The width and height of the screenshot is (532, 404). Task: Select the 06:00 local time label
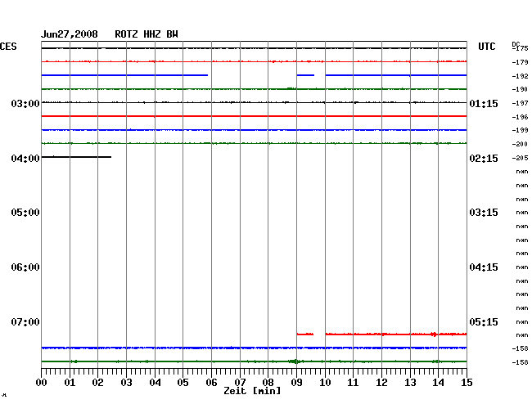point(25,267)
